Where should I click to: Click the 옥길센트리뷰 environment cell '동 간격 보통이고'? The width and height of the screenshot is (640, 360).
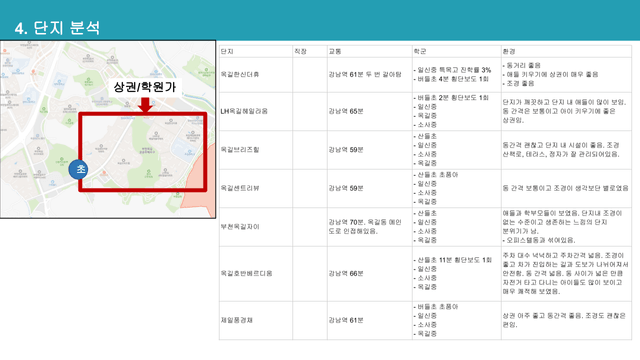click(x=566, y=188)
